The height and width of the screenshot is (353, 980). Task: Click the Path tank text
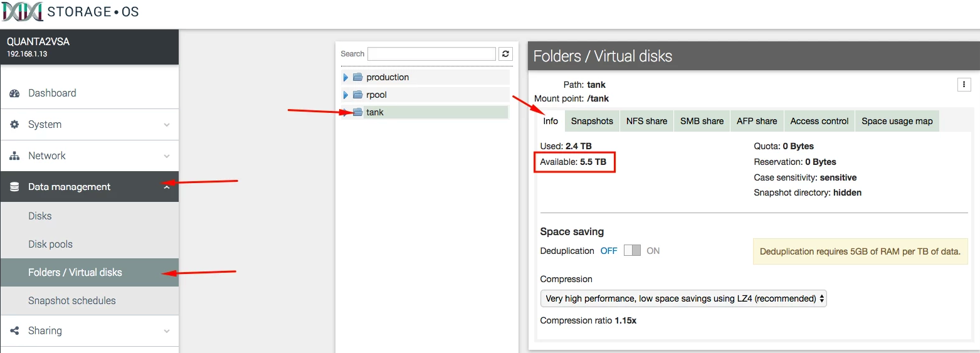point(584,85)
